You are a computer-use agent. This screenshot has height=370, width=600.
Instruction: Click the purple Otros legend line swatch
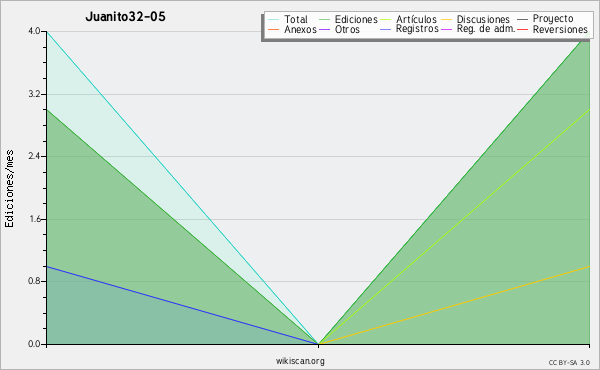[324, 29]
